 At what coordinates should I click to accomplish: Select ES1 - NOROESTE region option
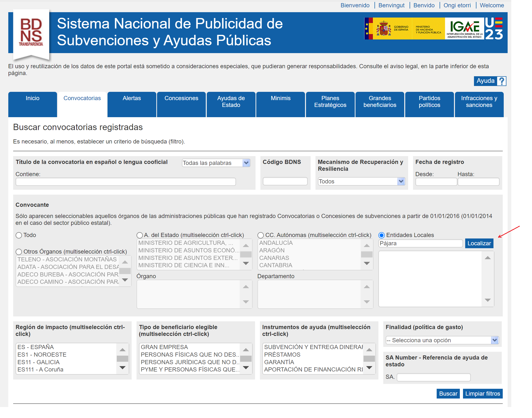pos(42,355)
